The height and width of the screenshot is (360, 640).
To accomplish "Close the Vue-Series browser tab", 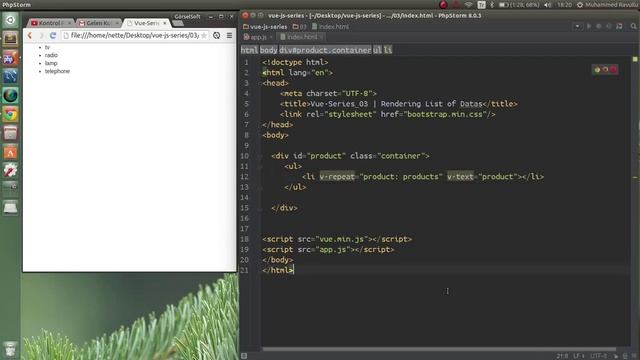I will 165,23.
